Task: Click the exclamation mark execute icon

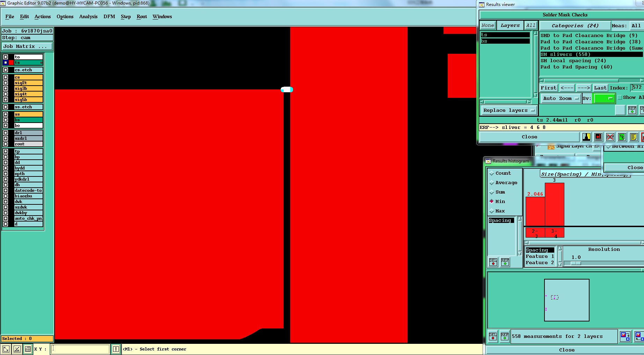Action: 116,349
